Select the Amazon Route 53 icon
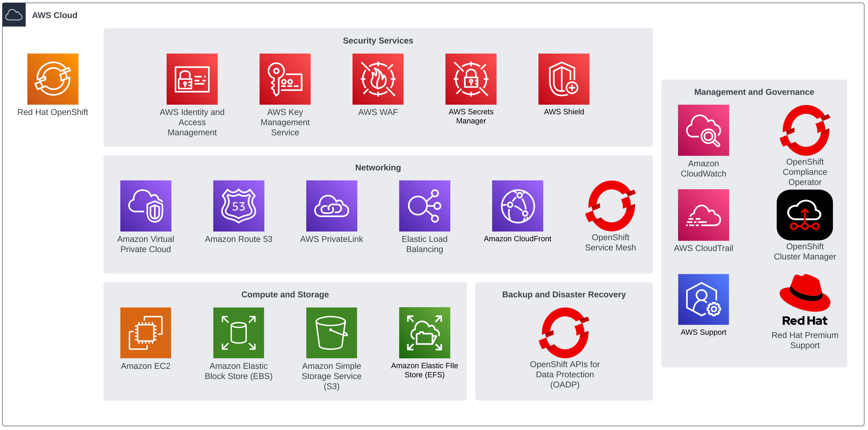The image size is (868, 430). tap(239, 206)
